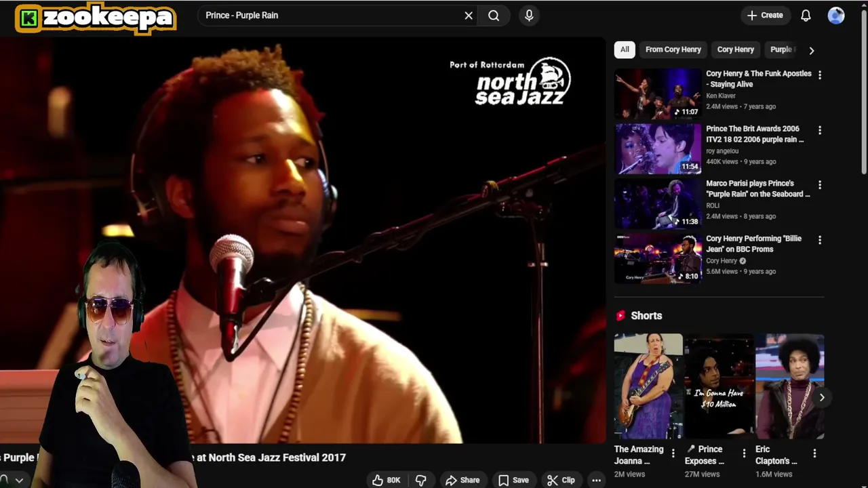Screen dimensions: 868x488
Task: Click the magnifying glass search button
Action: 494,16
